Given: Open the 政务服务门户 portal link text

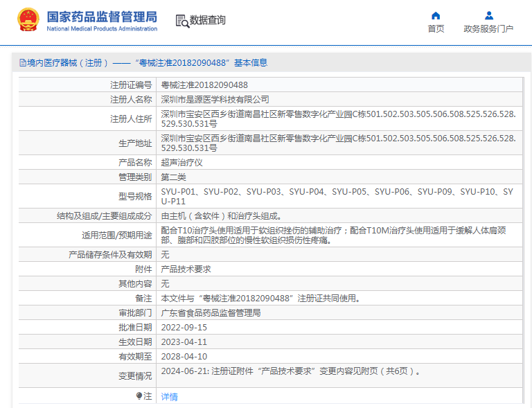Looking at the screenshot, I should pos(488,29).
